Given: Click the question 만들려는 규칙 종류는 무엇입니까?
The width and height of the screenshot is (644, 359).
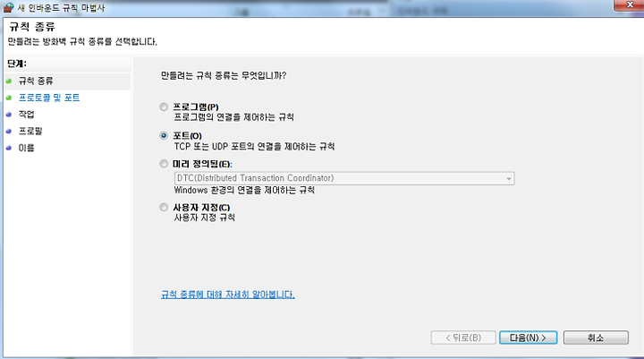Looking at the screenshot, I should click(224, 76).
